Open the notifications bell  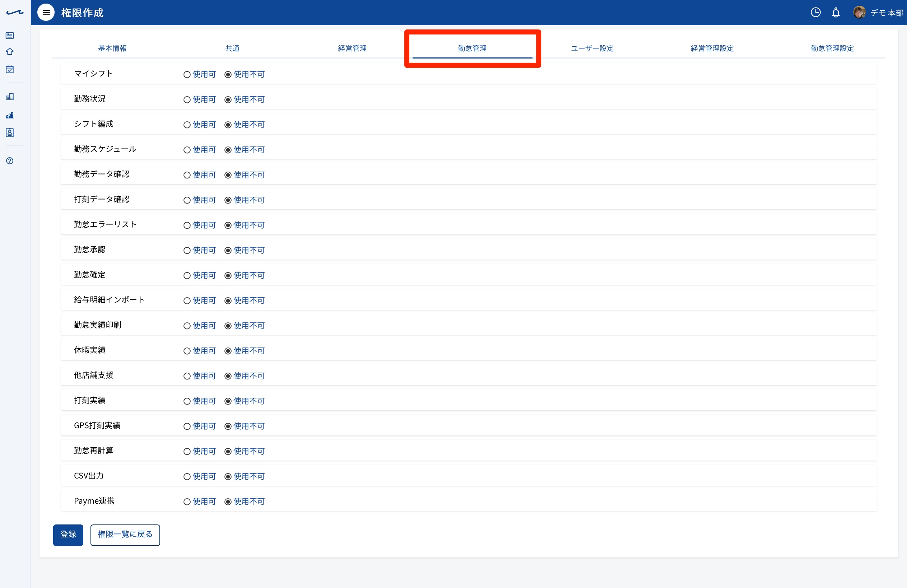(x=835, y=13)
